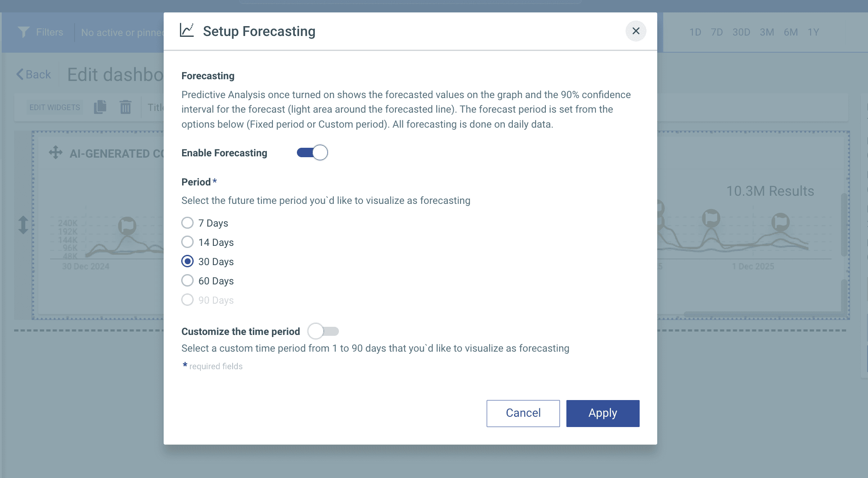The height and width of the screenshot is (478, 868).
Task: Select the 3M time range
Action: pos(766,32)
